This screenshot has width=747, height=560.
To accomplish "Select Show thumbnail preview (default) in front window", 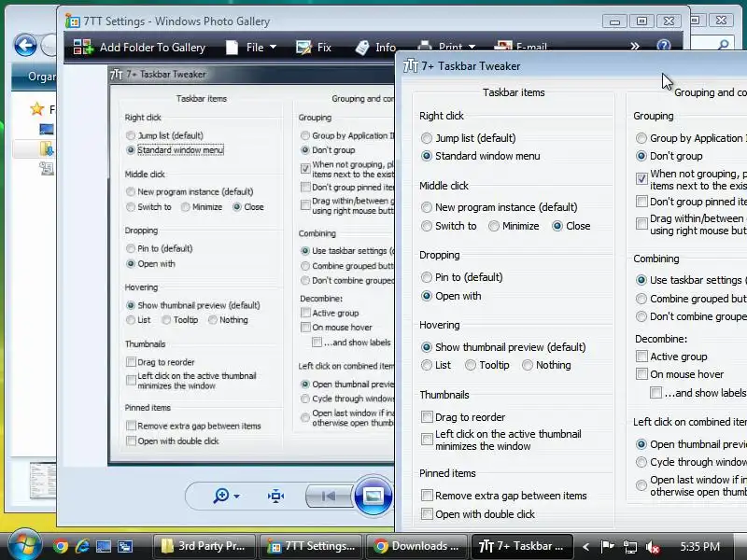I will [x=427, y=347].
